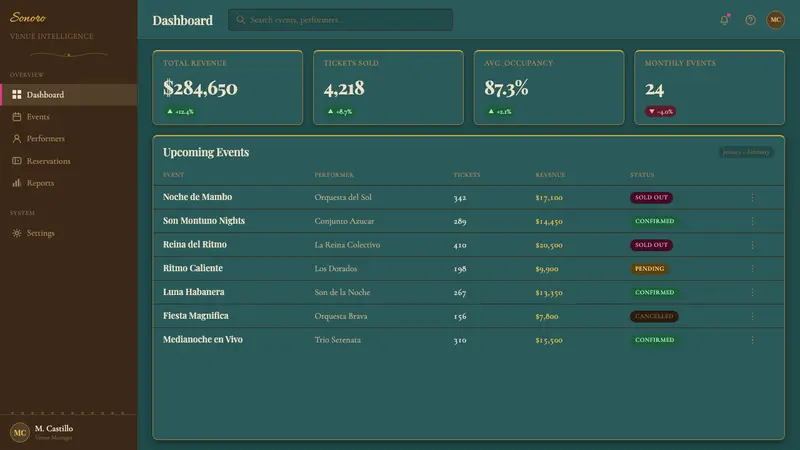The height and width of the screenshot is (450, 800).
Task: Navigate to Reservations
Action: pyautogui.click(x=69, y=161)
